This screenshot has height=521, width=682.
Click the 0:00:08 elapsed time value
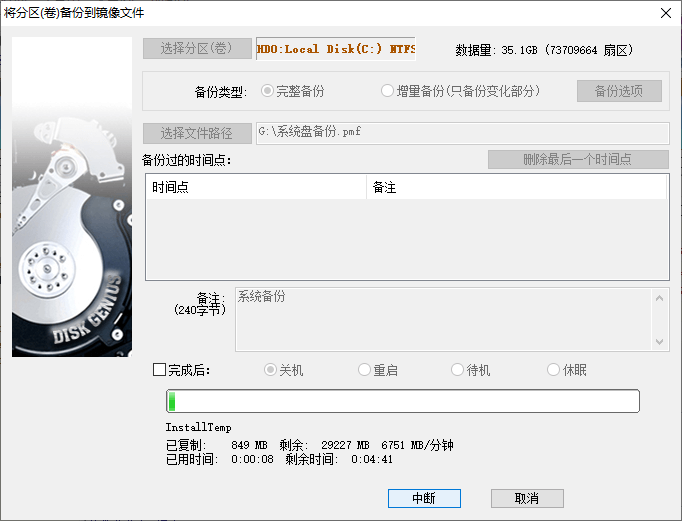point(252,459)
